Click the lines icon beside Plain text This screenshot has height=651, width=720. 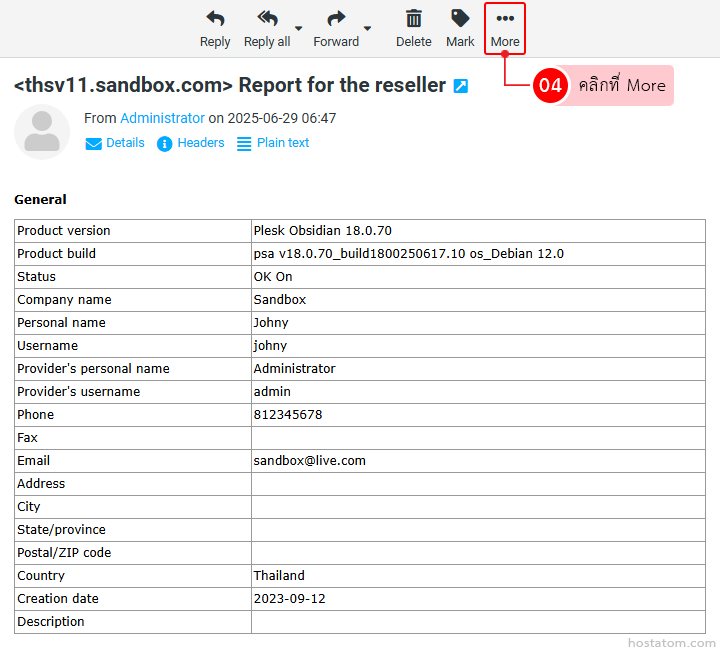coord(244,144)
